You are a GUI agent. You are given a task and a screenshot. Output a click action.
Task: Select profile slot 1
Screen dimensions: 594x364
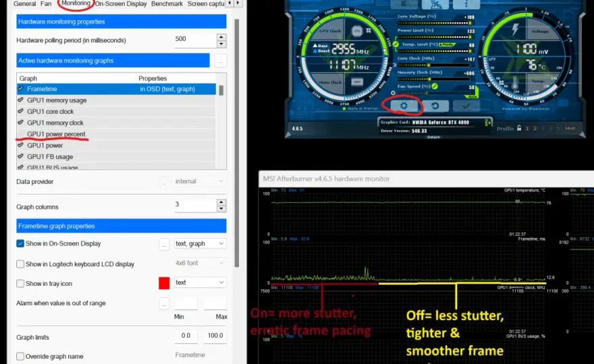pos(527,129)
